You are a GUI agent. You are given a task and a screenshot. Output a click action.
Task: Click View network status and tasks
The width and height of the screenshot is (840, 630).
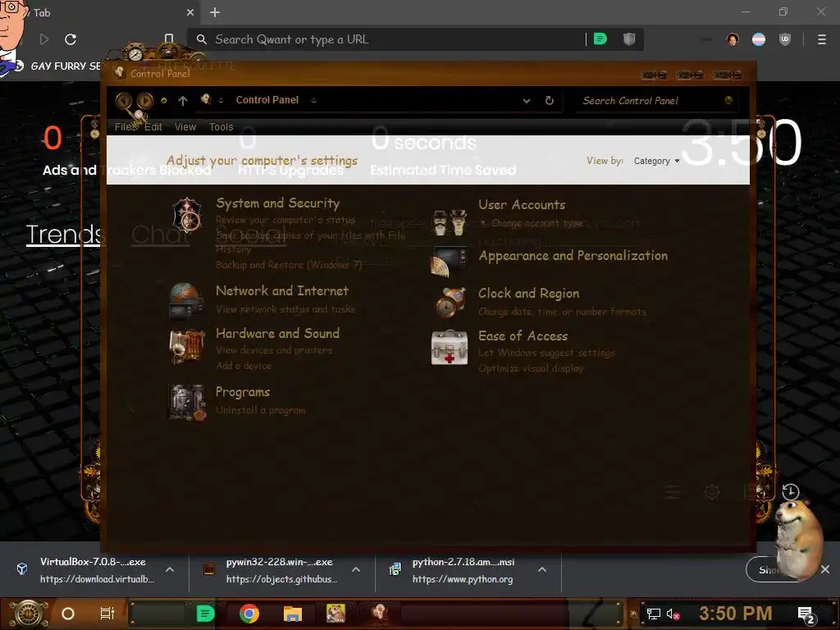click(x=285, y=309)
